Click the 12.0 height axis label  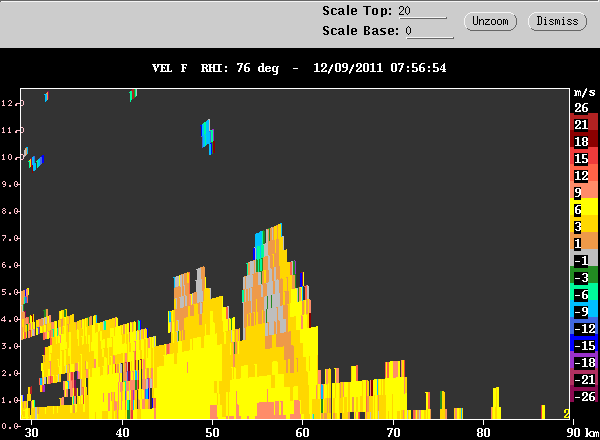click(x=12, y=103)
